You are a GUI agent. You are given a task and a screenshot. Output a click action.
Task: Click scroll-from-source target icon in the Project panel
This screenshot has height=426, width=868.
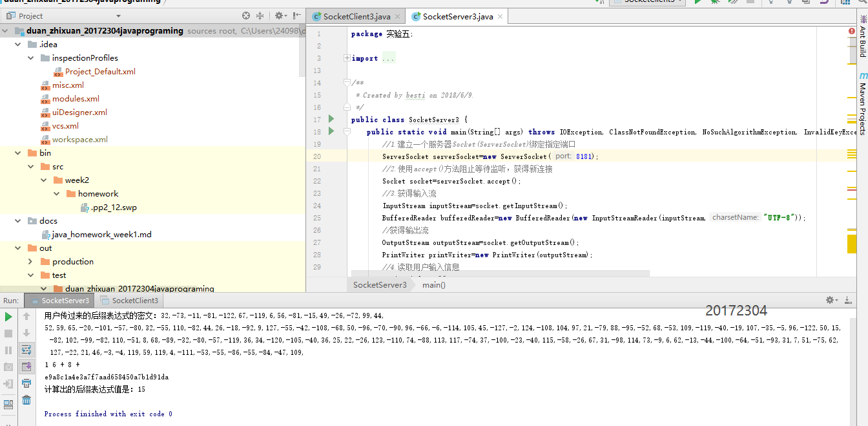tap(246, 16)
